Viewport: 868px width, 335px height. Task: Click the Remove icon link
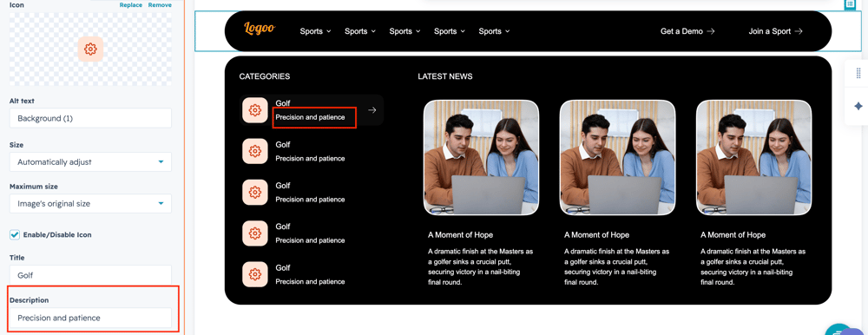coord(160,5)
